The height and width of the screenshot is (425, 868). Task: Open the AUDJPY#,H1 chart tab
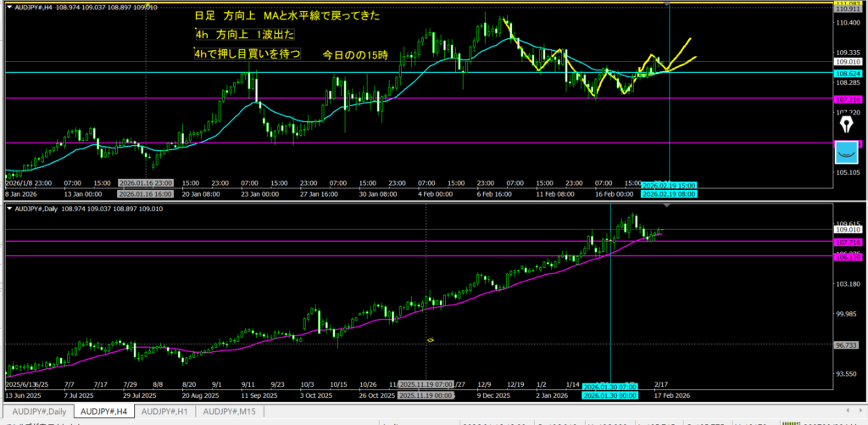pos(164,411)
